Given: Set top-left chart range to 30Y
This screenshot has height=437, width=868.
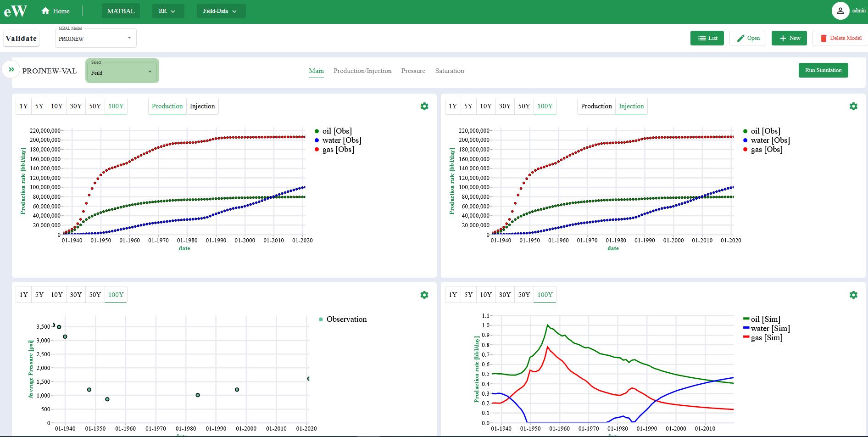Looking at the screenshot, I should 76,106.
